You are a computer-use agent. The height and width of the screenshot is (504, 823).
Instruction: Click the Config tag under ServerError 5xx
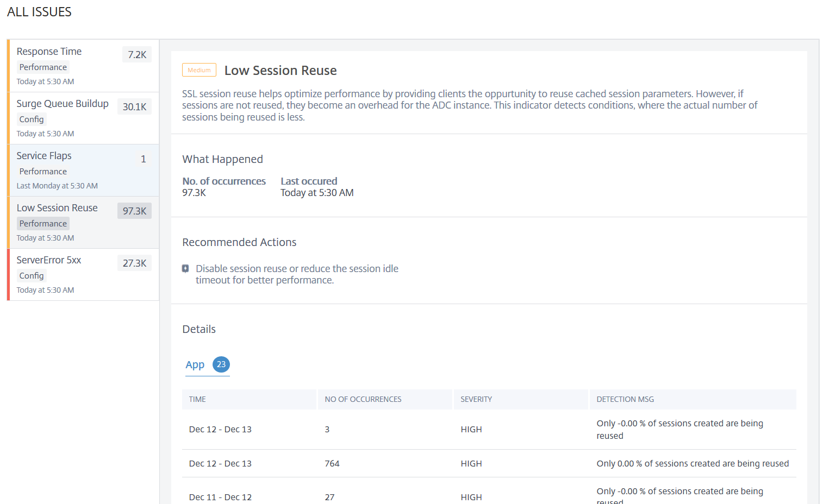coord(32,276)
